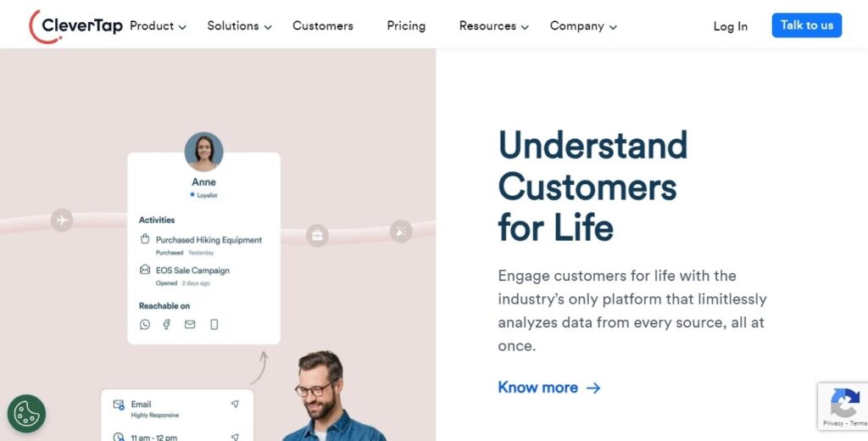This screenshot has height=441, width=868.
Task: Click the send arrow beside Email
Action: pos(235,405)
